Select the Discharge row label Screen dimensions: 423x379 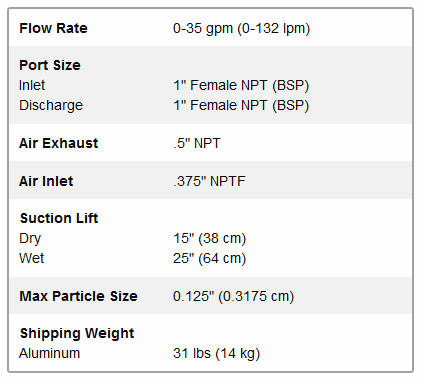[x=51, y=105]
